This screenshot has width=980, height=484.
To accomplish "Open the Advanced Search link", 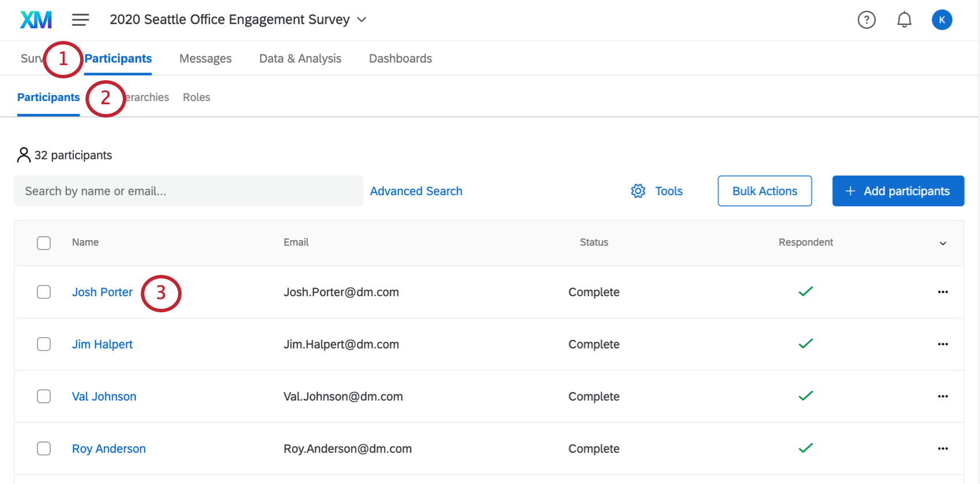I will (x=416, y=191).
